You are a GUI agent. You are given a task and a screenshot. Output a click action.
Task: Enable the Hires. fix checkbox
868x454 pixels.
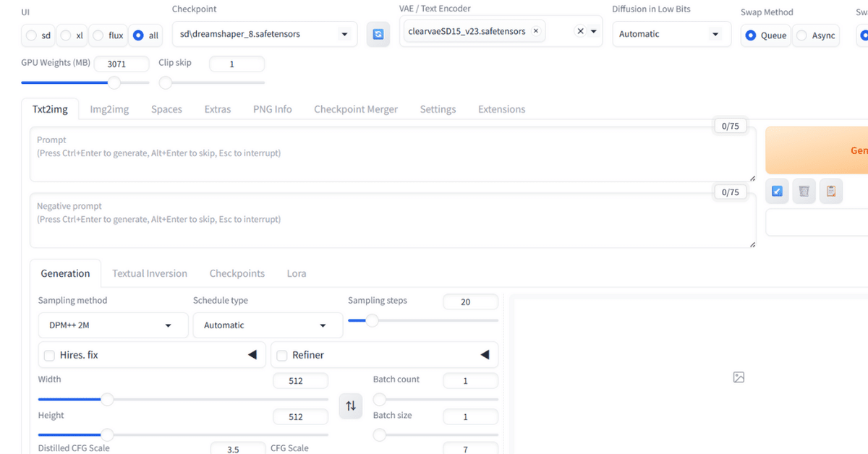pos(48,355)
